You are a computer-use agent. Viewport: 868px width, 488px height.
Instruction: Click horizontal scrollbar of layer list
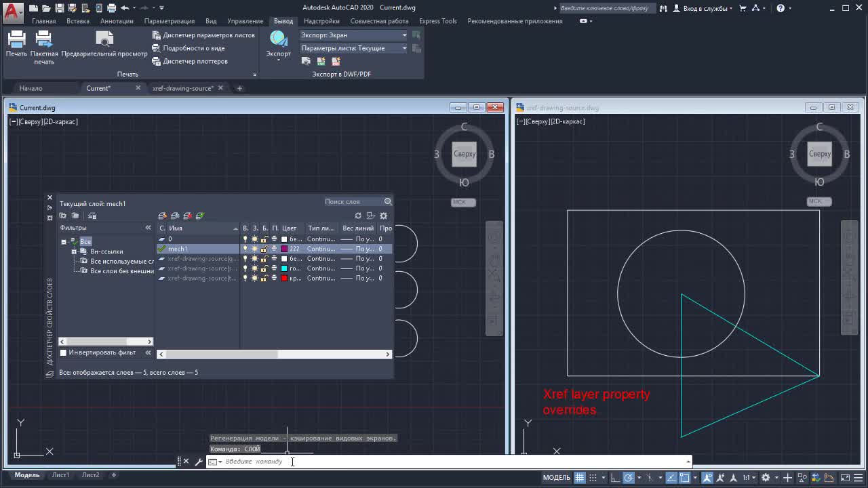pyautogui.click(x=275, y=354)
